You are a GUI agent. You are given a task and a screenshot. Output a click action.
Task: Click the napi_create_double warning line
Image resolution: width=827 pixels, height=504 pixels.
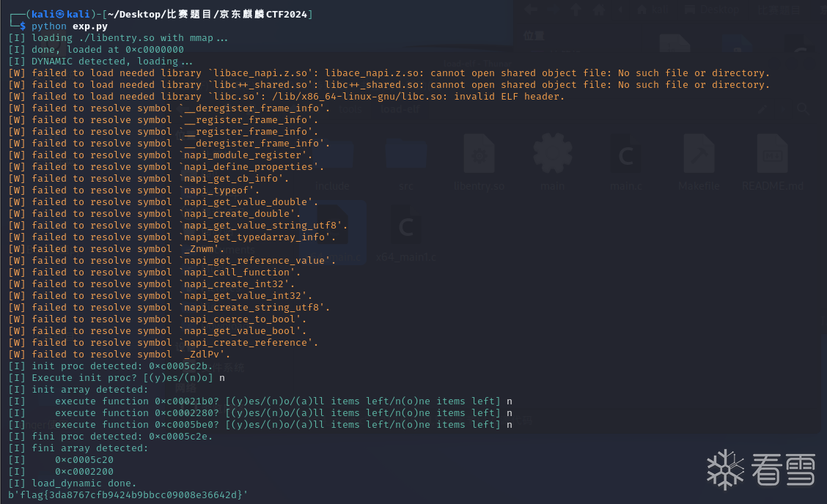tap(155, 213)
